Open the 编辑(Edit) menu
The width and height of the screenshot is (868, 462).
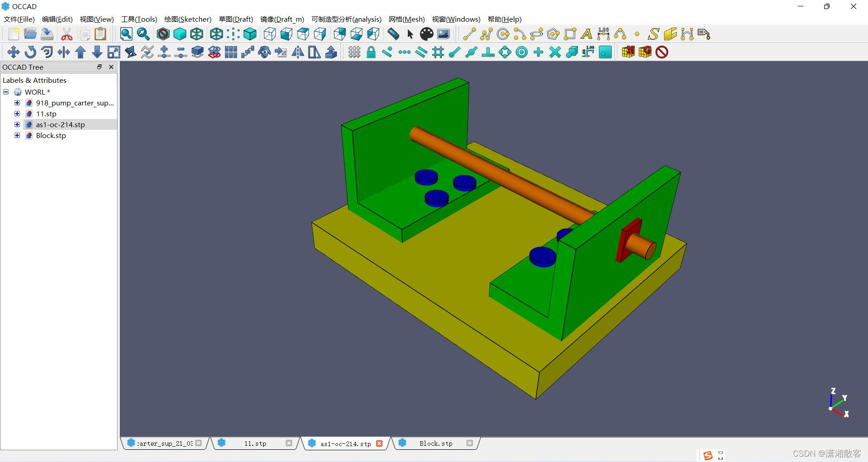tap(57, 19)
